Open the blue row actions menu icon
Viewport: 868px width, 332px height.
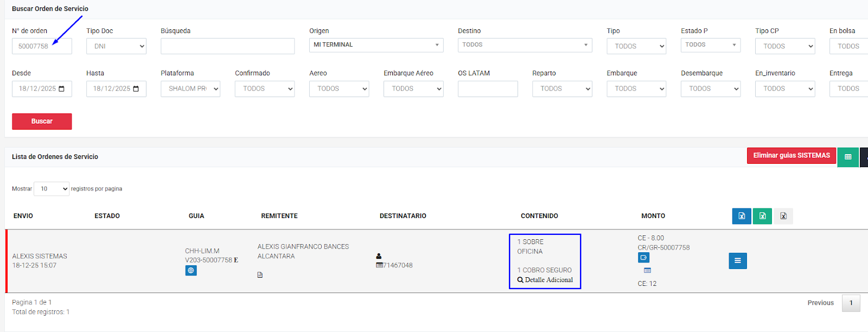click(737, 261)
